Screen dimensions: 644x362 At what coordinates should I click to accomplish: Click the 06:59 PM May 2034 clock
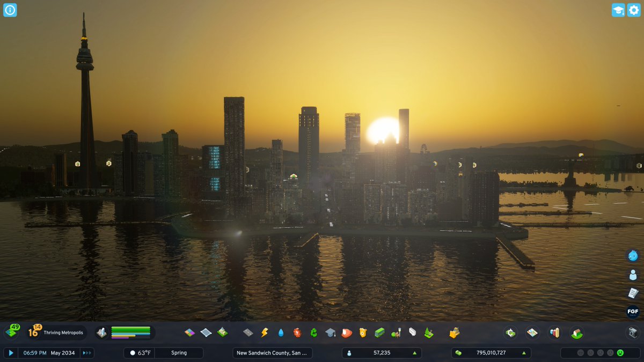(49, 353)
